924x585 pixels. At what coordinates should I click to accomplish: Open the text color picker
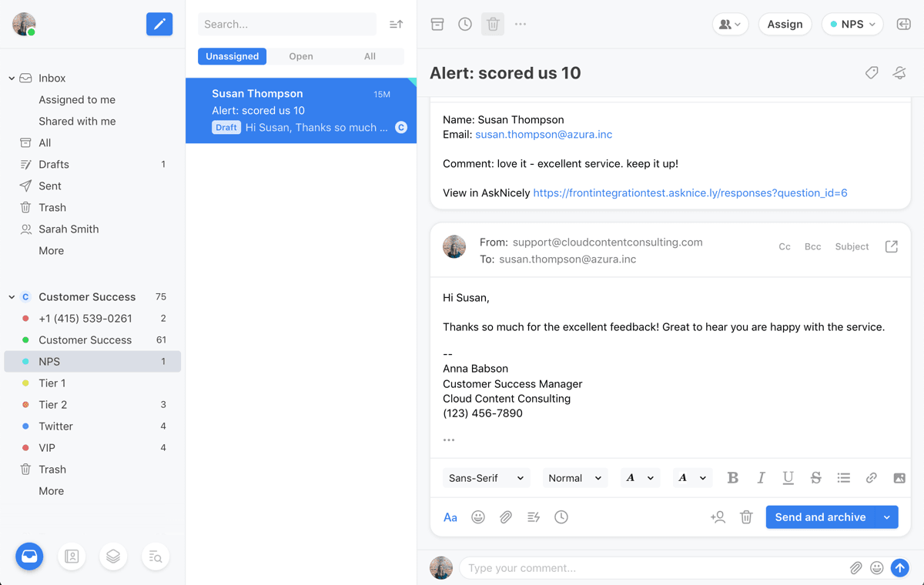[640, 477]
